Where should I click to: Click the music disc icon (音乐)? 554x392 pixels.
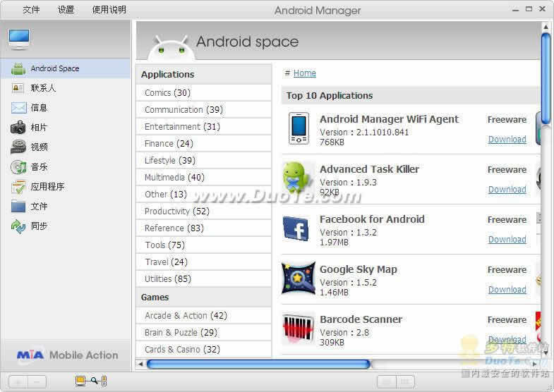coord(18,167)
